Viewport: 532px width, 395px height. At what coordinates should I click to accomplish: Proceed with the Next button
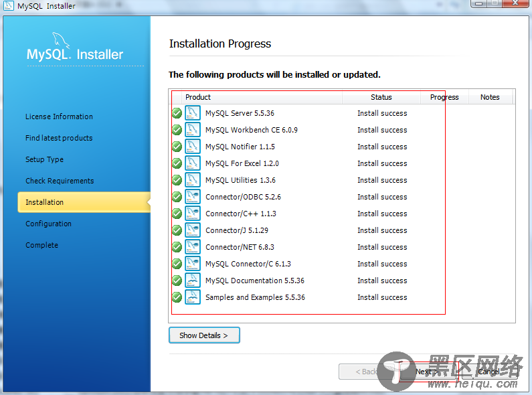click(x=428, y=372)
